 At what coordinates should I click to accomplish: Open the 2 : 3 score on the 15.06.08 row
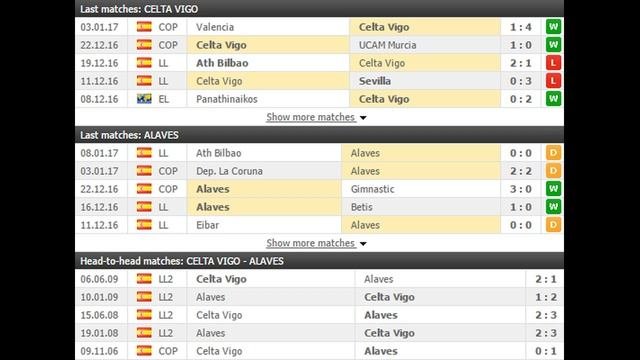point(546,315)
